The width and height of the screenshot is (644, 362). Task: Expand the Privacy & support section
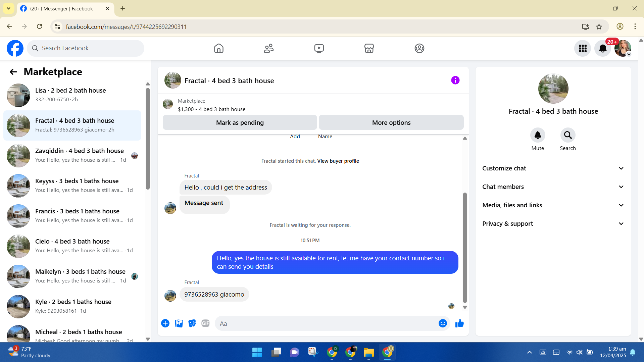point(553,224)
